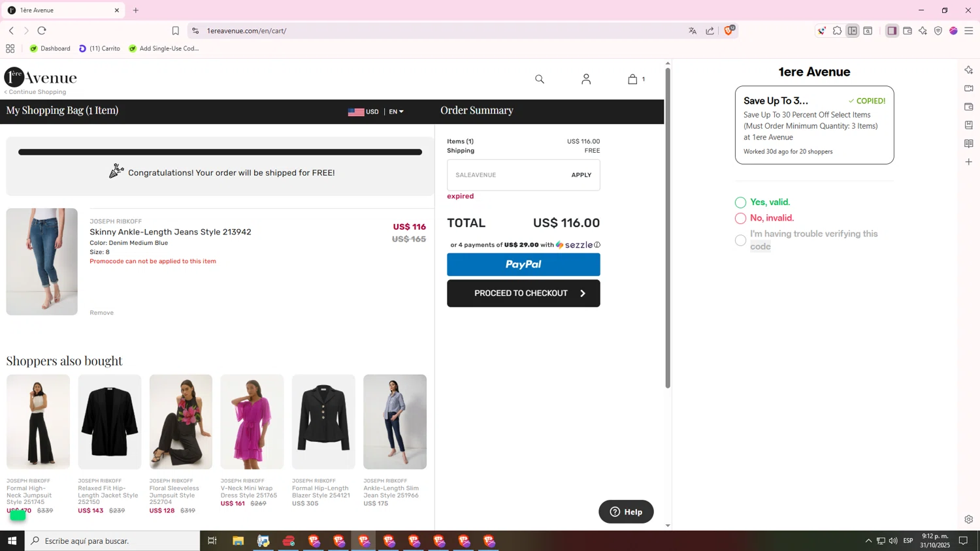Screen dimensions: 980x551
Task: Click the share page icon in address bar
Action: point(710,31)
